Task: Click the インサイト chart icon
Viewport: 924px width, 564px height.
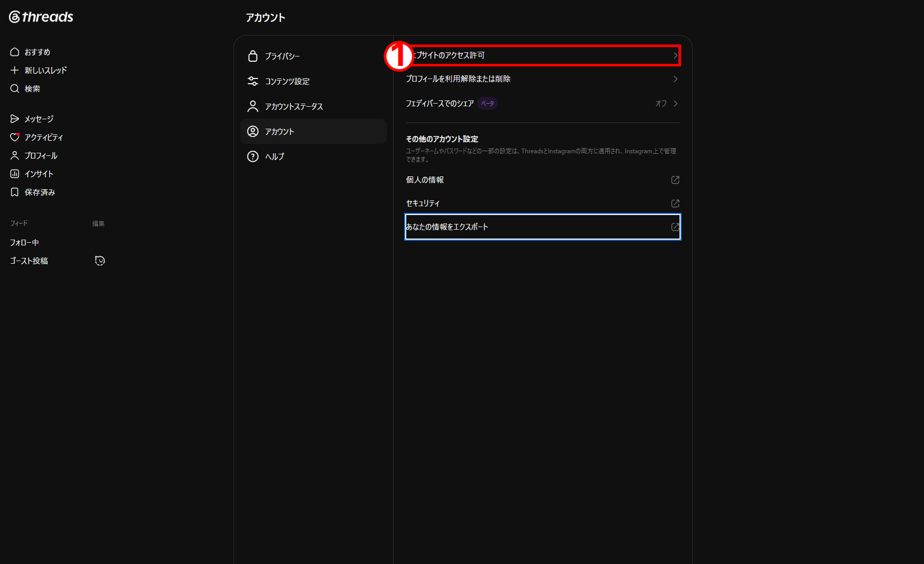Action: 15,174
